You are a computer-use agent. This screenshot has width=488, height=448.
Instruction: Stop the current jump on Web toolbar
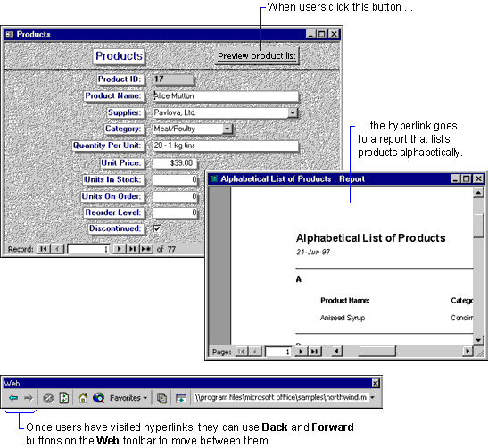pos(48,398)
